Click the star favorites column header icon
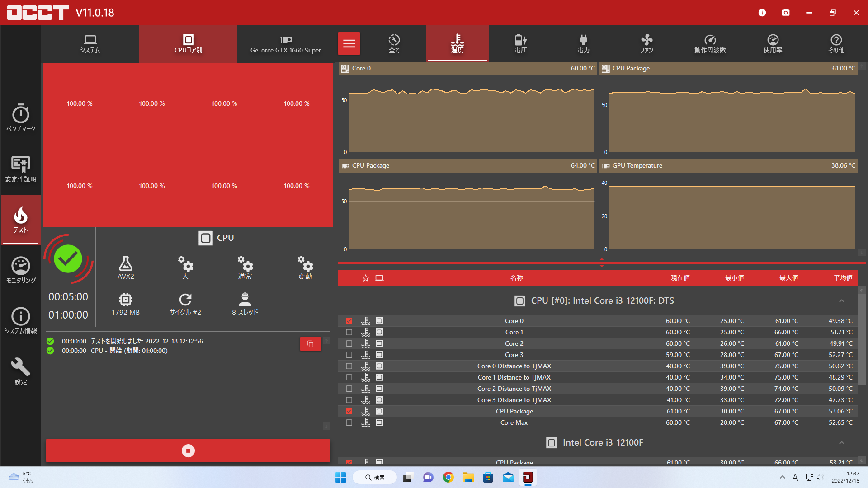The image size is (868, 488). tap(366, 278)
